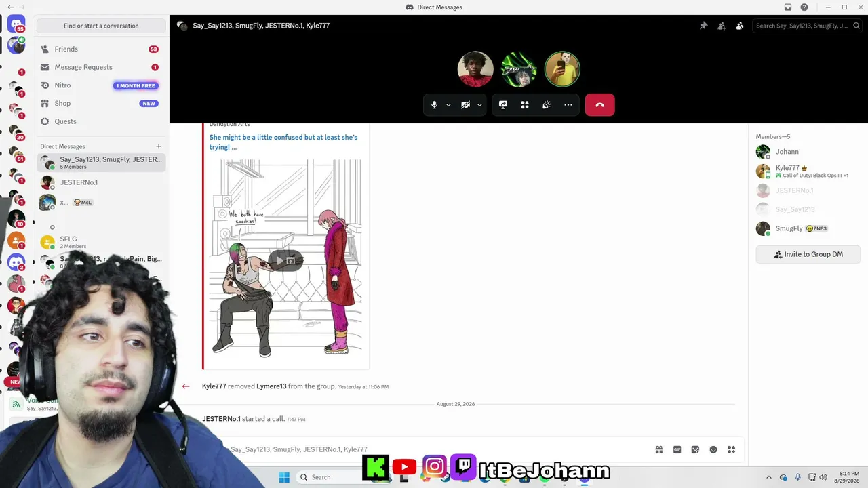Mute the microphone in the call
The width and height of the screenshot is (868, 488).
point(435,105)
